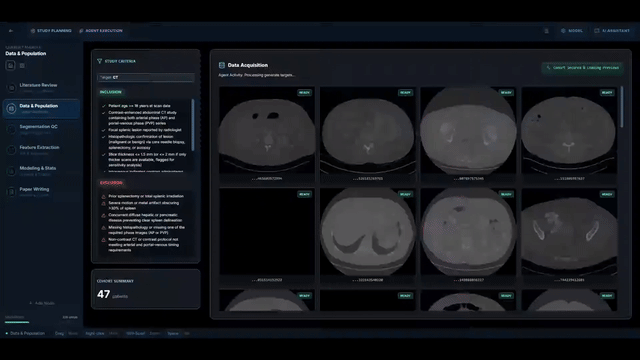Screen dimensions: 640x360
Task: Click the prior splenectomy exclusion warning icon
Action: [x=104, y=196]
